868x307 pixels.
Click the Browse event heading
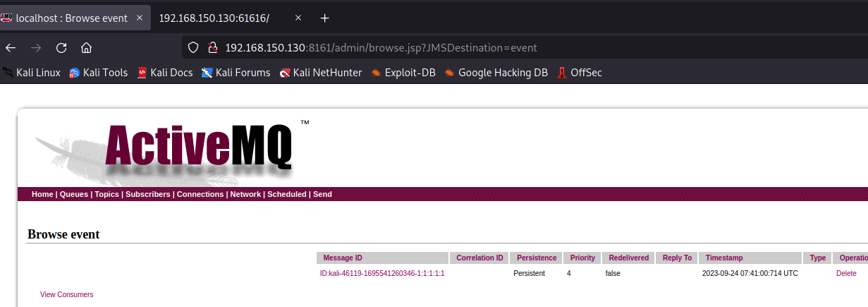pos(63,234)
